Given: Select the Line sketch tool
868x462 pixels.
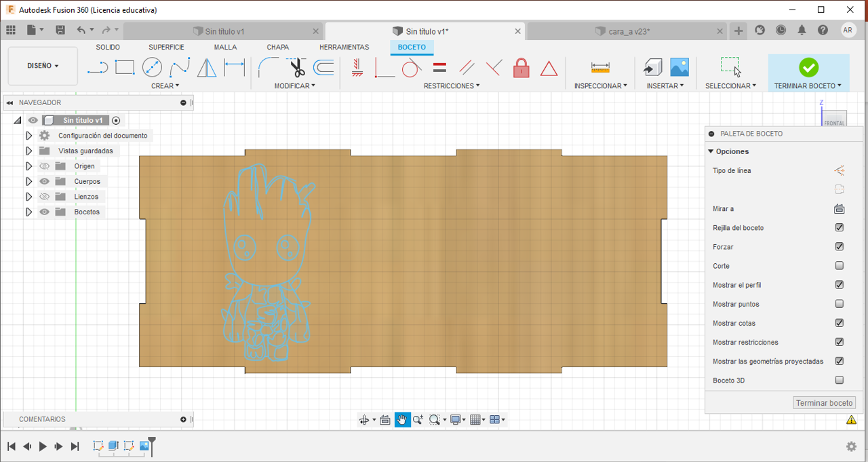Looking at the screenshot, I should tap(98, 67).
